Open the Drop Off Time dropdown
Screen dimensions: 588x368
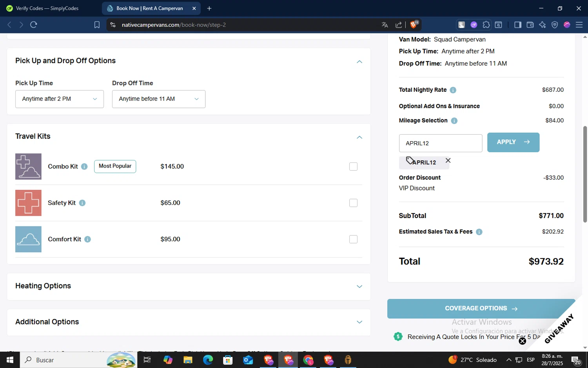[x=159, y=99]
